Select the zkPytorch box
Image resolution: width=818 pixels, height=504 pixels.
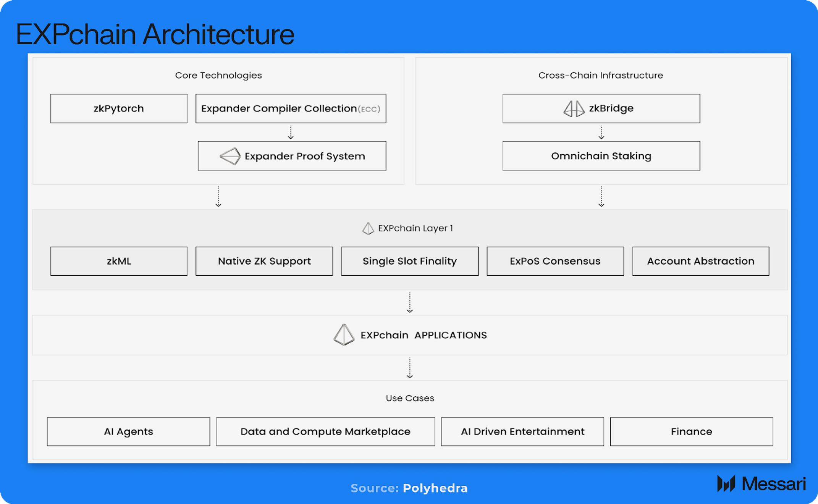(119, 108)
